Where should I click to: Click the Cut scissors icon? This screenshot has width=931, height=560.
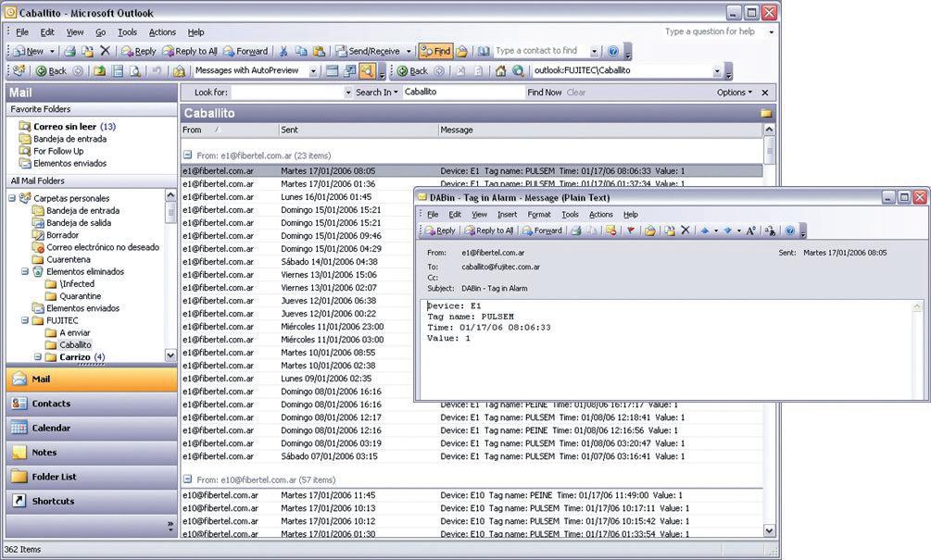(283, 52)
